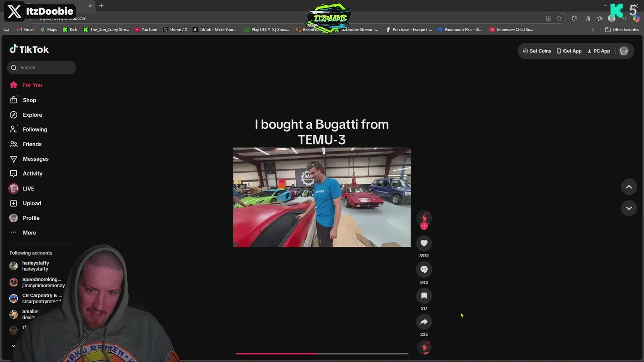Open the Shop page
Screen dimensions: 644x362
pos(29,100)
